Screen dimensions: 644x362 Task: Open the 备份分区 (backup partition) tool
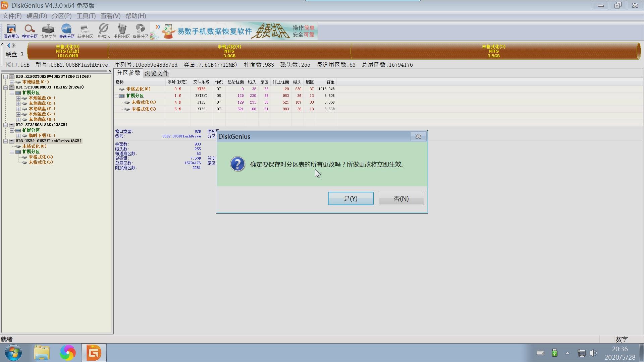(140, 31)
